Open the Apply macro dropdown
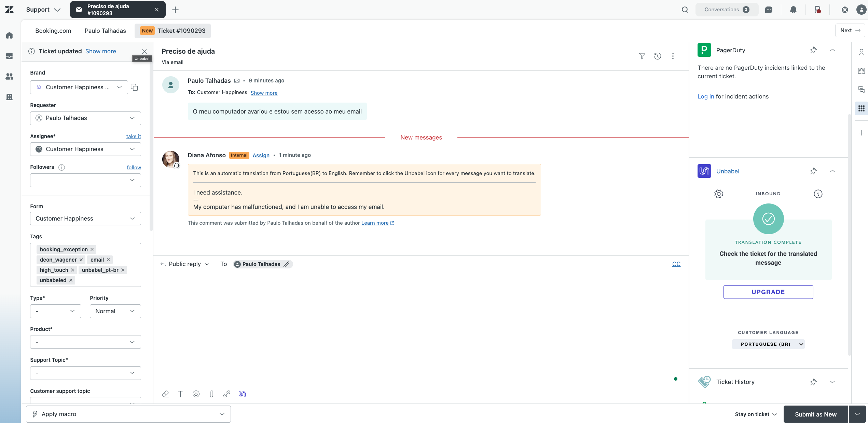Screen dimensions: 868x423 pos(128,414)
